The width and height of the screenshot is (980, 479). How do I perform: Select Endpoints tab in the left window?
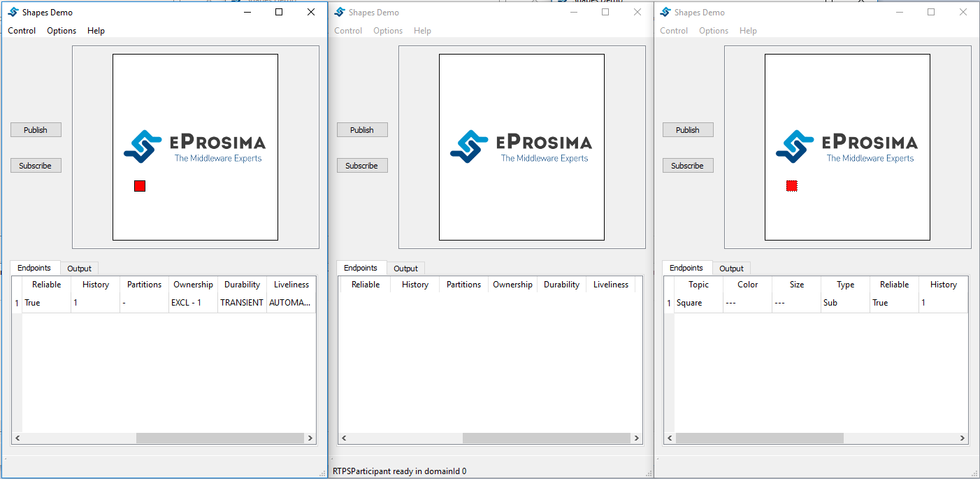(34, 268)
